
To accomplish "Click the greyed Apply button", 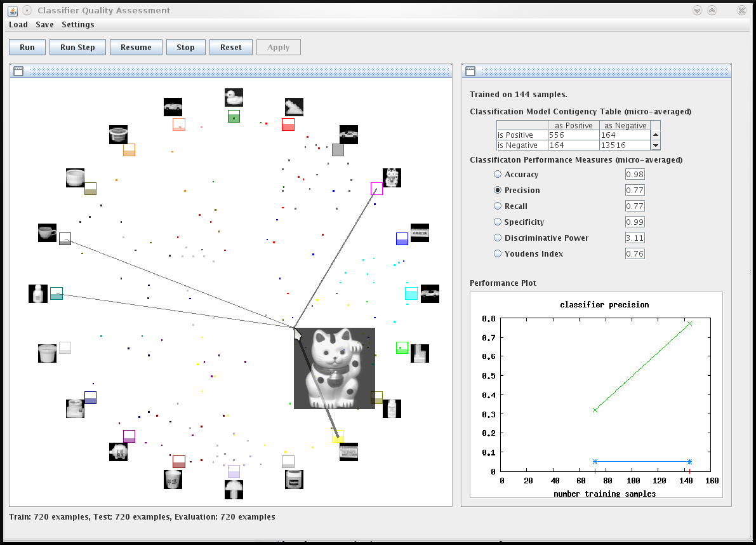I will tap(278, 47).
